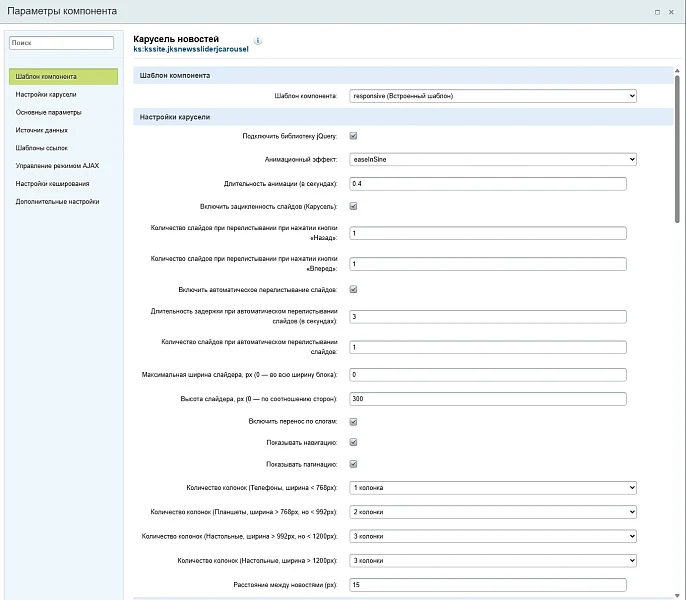Close the component parameters dialog
The image size is (686, 600).
[x=671, y=12]
